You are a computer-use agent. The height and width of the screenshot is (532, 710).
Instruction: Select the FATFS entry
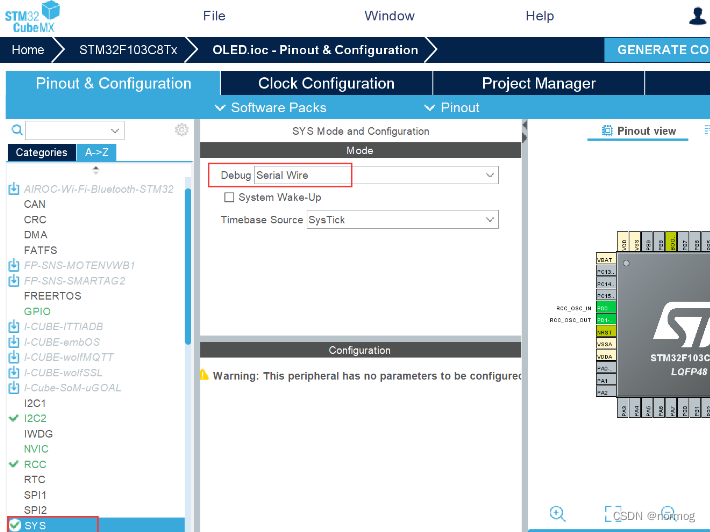tap(41, 250)
